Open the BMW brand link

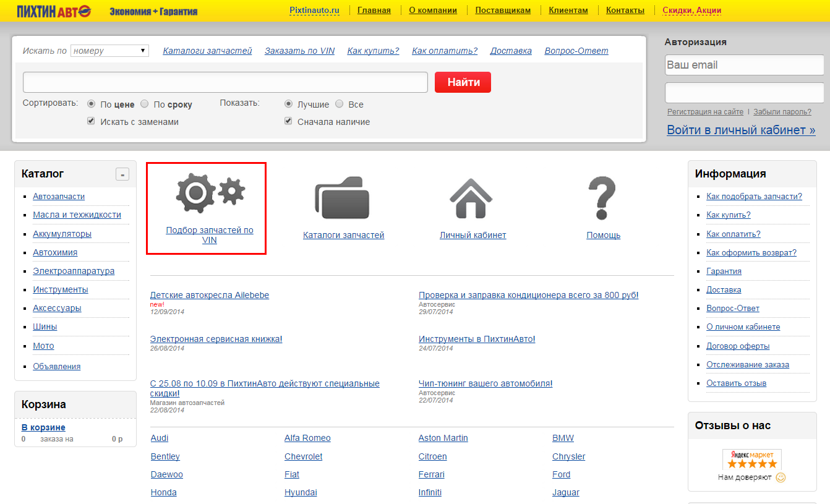click(563, 438)
